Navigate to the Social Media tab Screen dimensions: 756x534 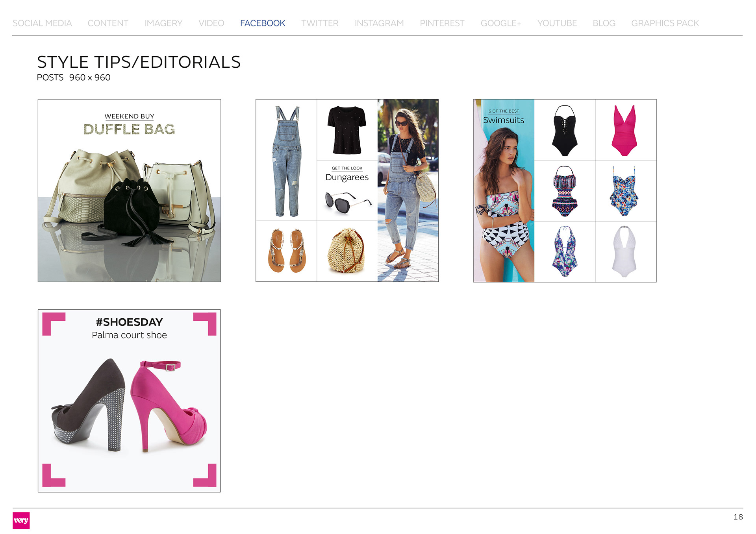42,23
